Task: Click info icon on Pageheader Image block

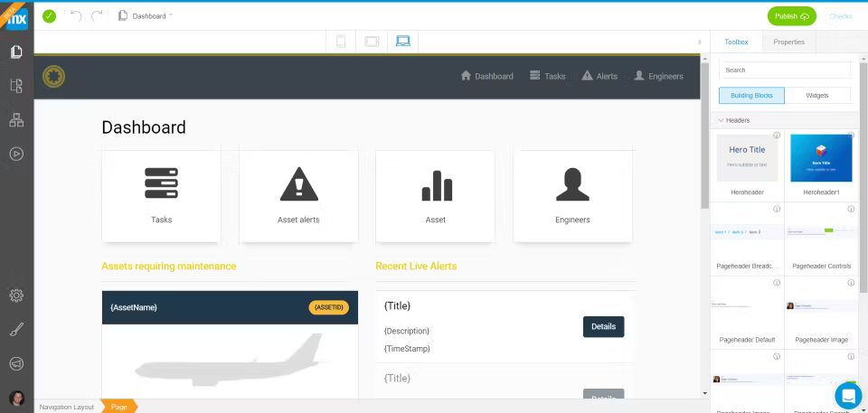Action: (851, 283)
